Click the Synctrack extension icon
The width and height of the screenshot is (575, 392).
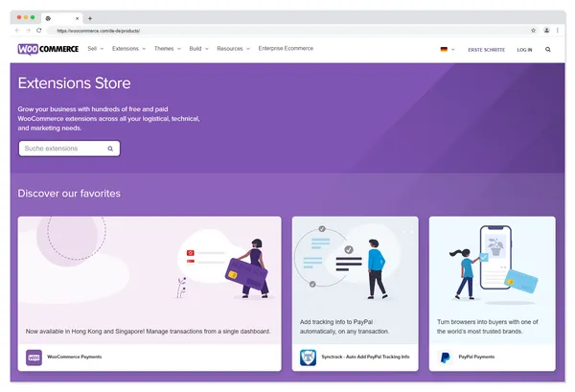coord(308,357)
